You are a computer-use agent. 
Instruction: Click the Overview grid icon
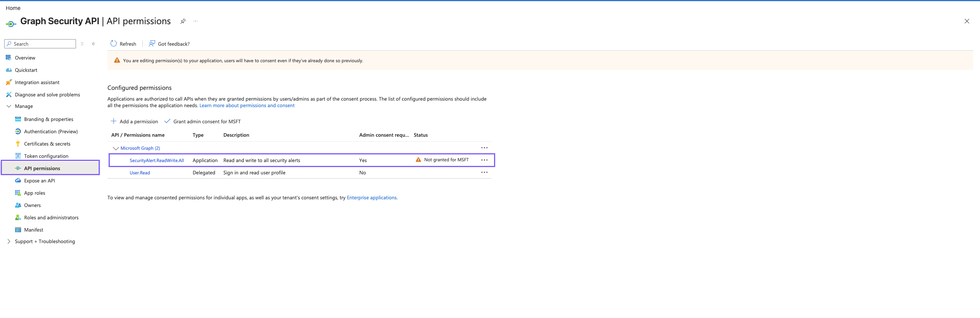click(8, 58)
